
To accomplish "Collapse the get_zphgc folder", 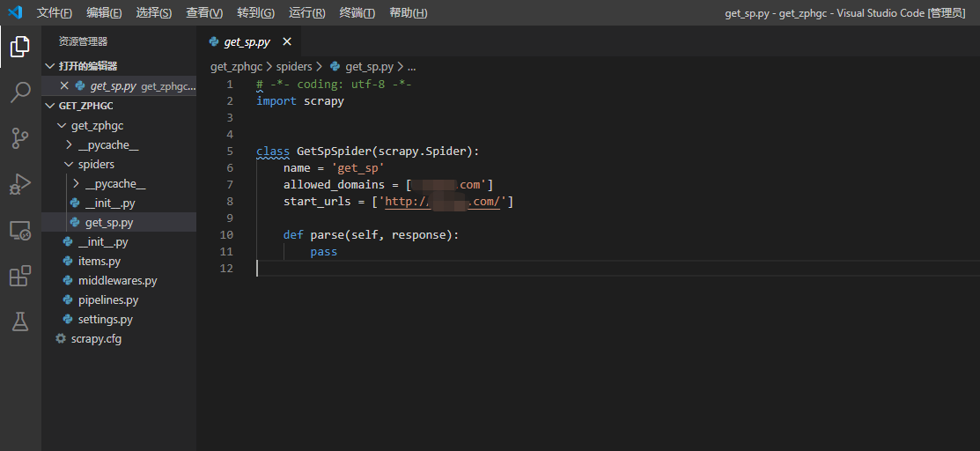I will pos(62,126).
